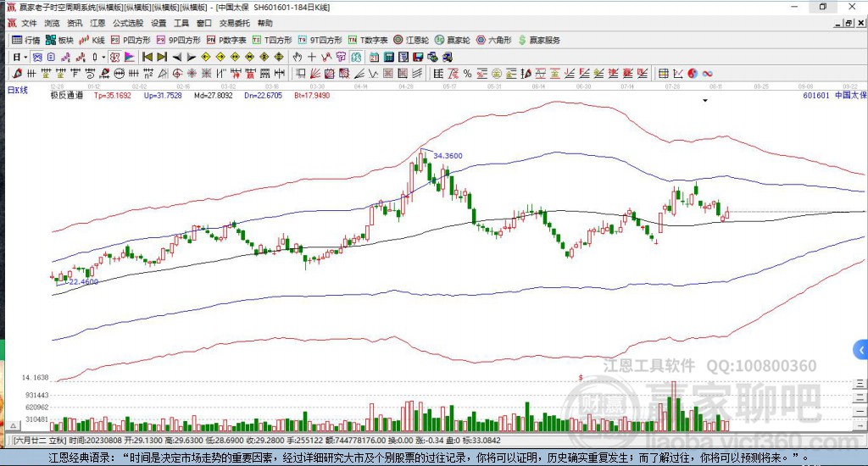Image resolution: width=868 pixels, height=466 pixels.
Task: Open the 帮助 menu
Action: pos(265,23)
